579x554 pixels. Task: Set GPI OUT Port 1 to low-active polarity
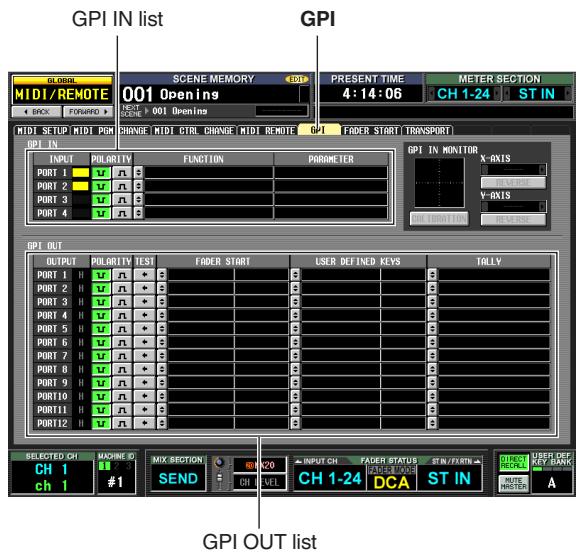pyautogui.click(x=101, y=275)
